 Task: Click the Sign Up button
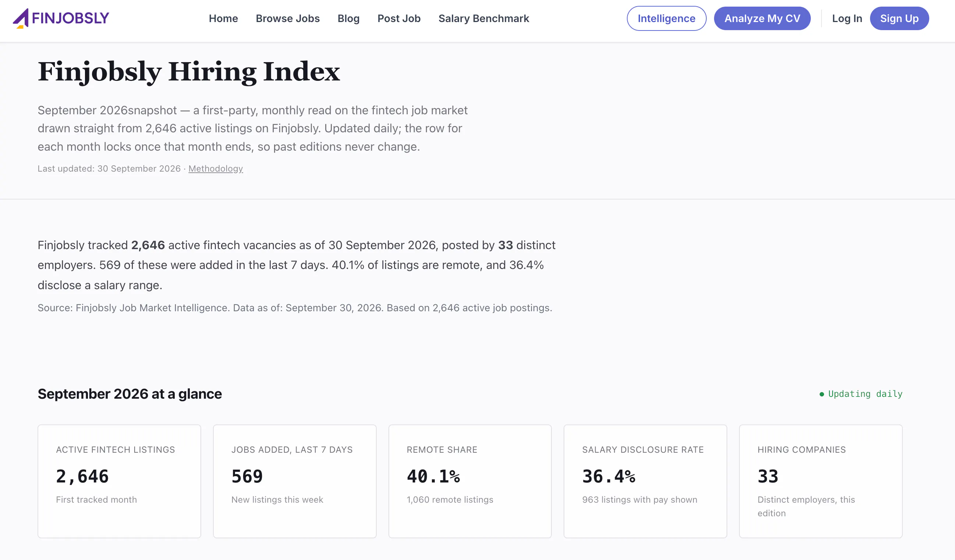point(899,18)
